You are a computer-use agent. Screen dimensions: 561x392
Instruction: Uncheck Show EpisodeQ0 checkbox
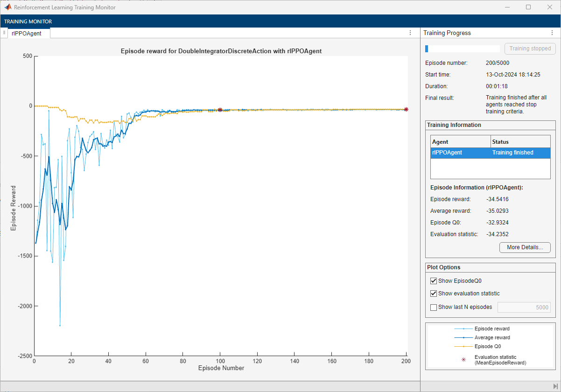coord(434,281)
